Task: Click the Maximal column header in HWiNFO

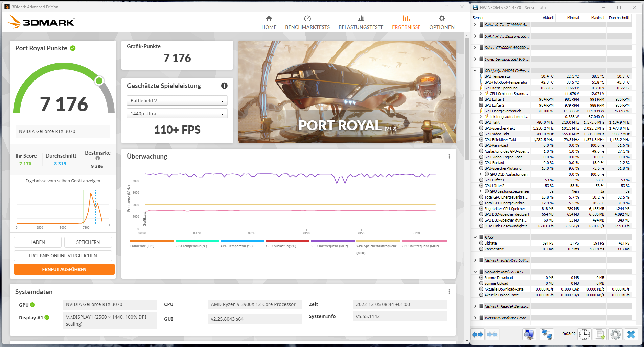Action: tap(594, 18)
